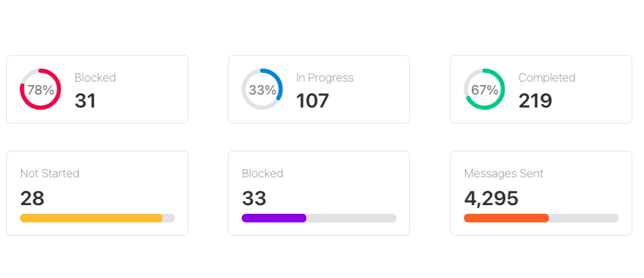Click the Not Started heading
644x278 pixels.
[49, 174]
